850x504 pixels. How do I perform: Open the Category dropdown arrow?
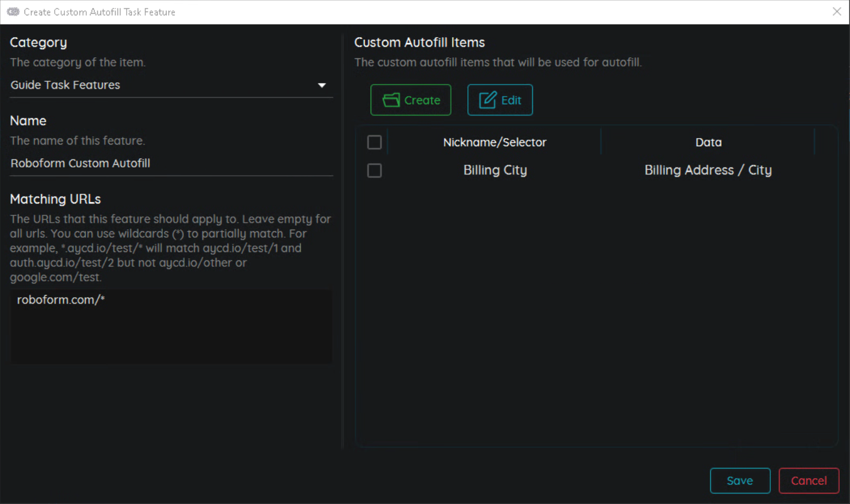(x=322, y=85)
